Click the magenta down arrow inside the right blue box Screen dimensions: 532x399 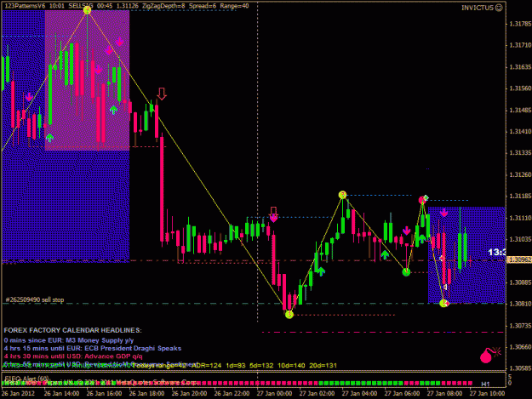[443, 213]
